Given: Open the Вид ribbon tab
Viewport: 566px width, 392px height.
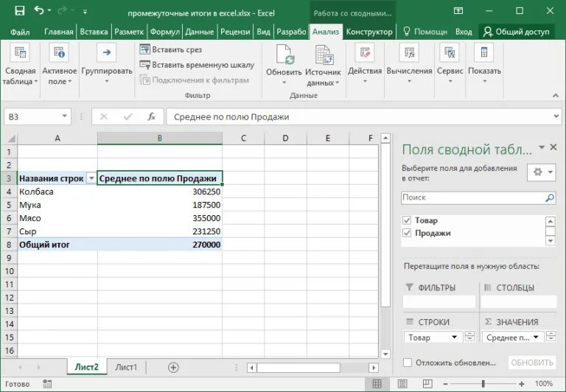Looking at the screenshot, I should click(263, 32).
